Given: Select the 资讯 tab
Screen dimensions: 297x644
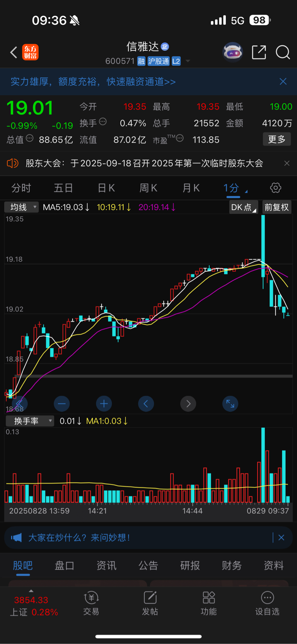Looking at the screenshot, I should click(106, 565).
